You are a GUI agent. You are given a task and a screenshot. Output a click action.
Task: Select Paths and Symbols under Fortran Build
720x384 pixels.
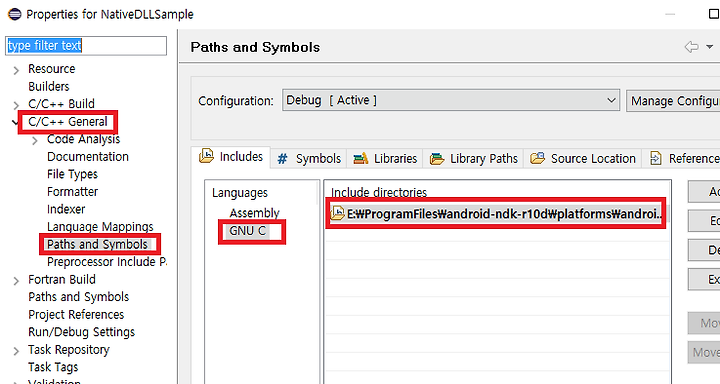click(79, 297)
